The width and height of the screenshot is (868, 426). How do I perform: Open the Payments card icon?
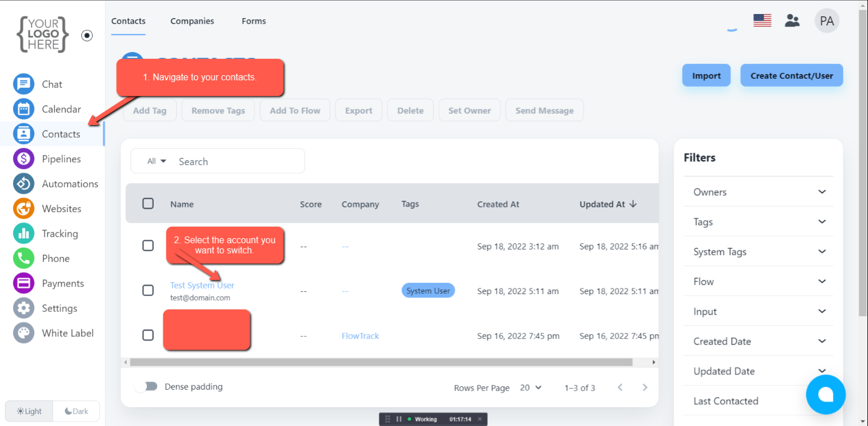coord(23,283)
